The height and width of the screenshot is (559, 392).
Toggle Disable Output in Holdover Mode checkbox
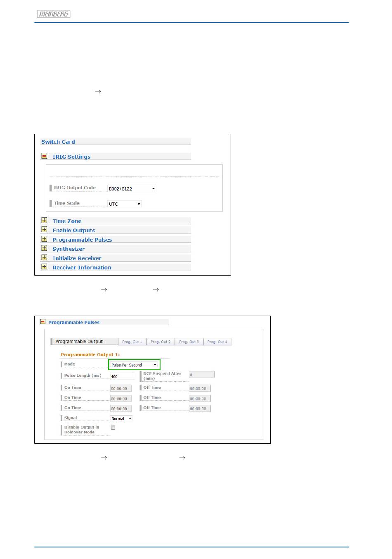[x=113, y=428]
